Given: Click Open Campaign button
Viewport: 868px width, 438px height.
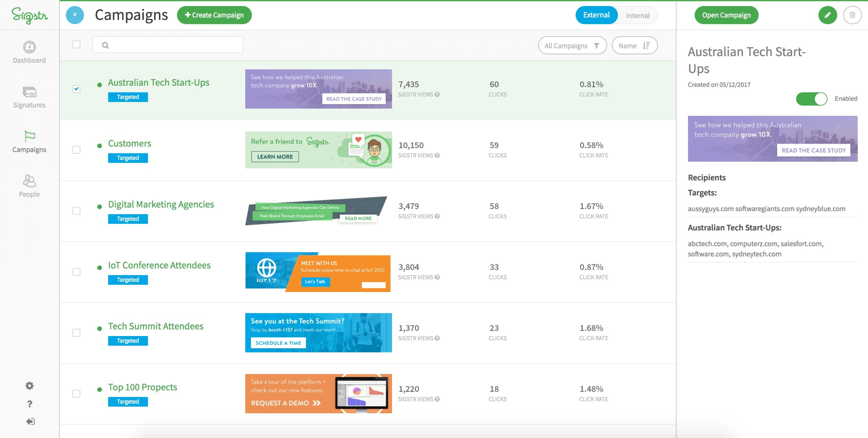Looking at the screenshot, I should pos(726,15).
